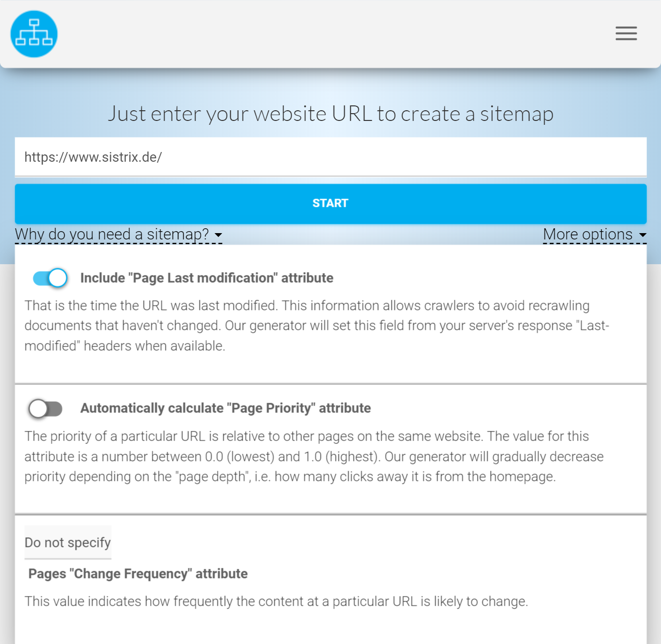Click the 'Pages "Change Frequency" attribute' label

coord(138,574)
